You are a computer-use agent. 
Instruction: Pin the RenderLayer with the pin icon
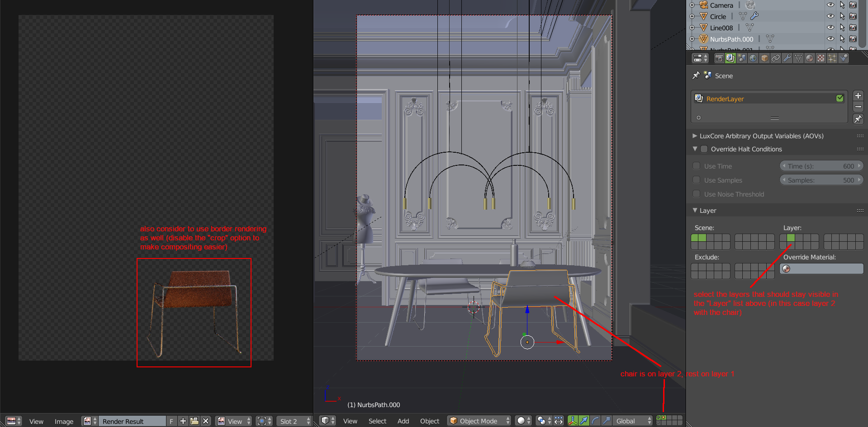pyautogui.click(x=858, y=119)
